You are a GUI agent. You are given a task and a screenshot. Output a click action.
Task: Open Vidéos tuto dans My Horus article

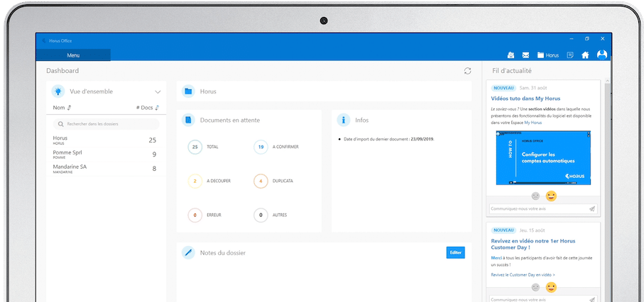(x=525, y=99)
